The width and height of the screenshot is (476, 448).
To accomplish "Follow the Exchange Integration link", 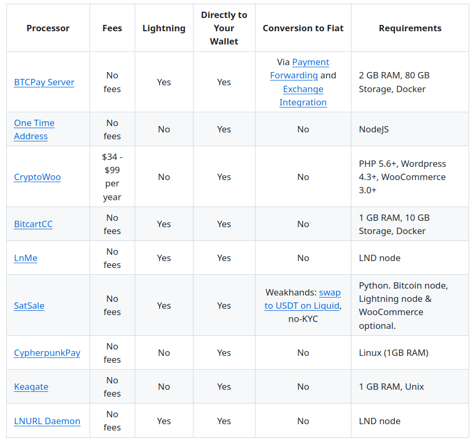I will coord(303,96).
